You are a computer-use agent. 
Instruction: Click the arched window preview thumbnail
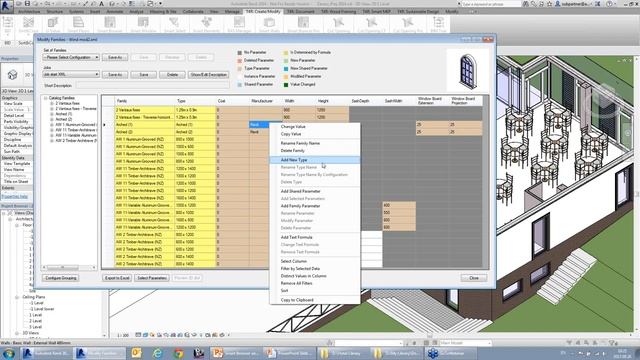coord(467,71)
